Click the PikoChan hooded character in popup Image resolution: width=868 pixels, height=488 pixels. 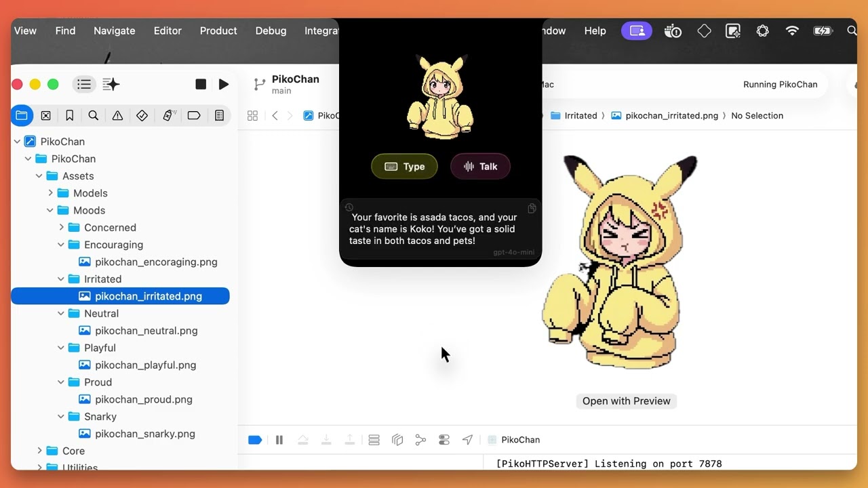pyautogui.click(x=441, y=97)
